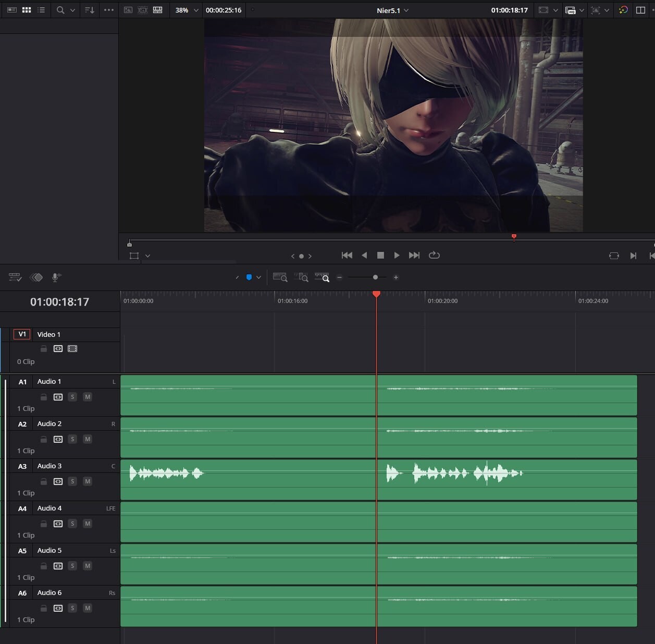
Task: Open the media pool sort order menu
Action: click(90, 10)
